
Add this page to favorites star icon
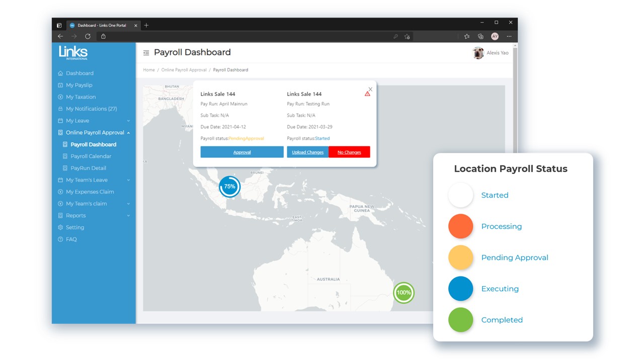407,36
